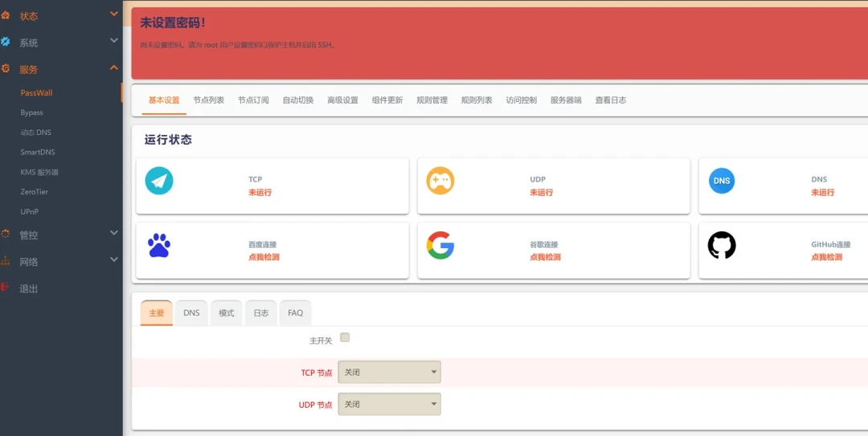Click the 未设置密码! warning heading
Screen dimensions: 868x436
click(x=173, y=22)
